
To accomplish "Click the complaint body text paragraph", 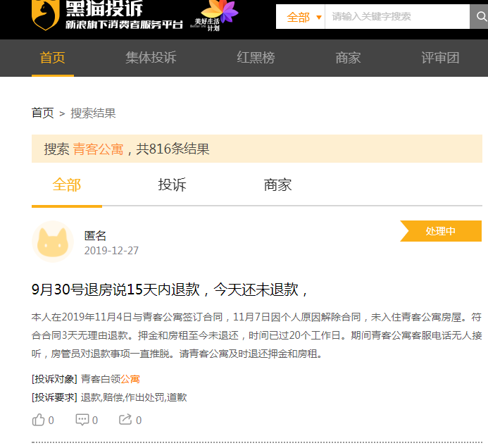I will point(257,335).
